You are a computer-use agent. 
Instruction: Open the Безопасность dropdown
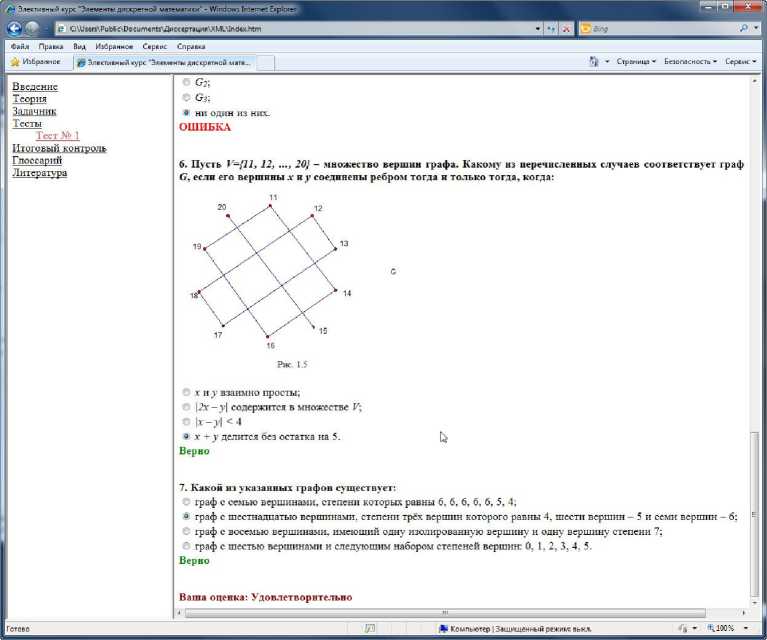[690, 62]
